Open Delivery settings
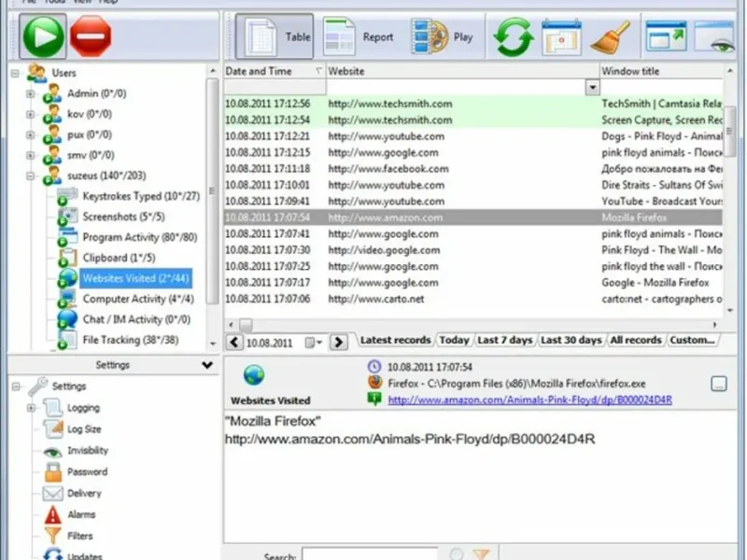This screenshot has height=560, width=747. 84,494
